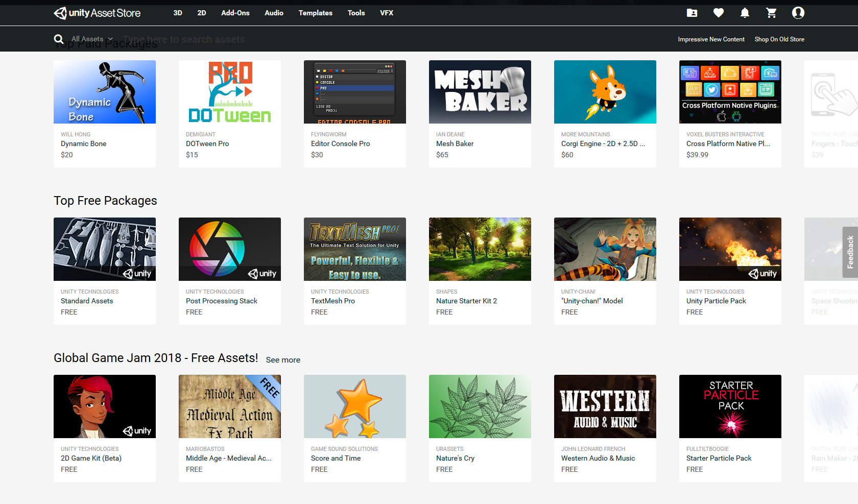Open the 3D menu
Screen dimensions: 858x504
(178, 13)
